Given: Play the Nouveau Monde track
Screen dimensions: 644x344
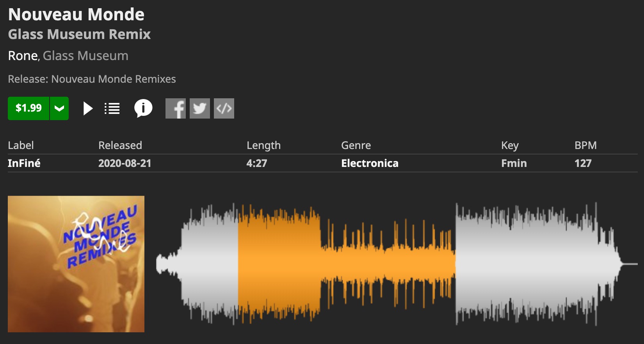Looking at the screenshot, I should pos(88,108).
